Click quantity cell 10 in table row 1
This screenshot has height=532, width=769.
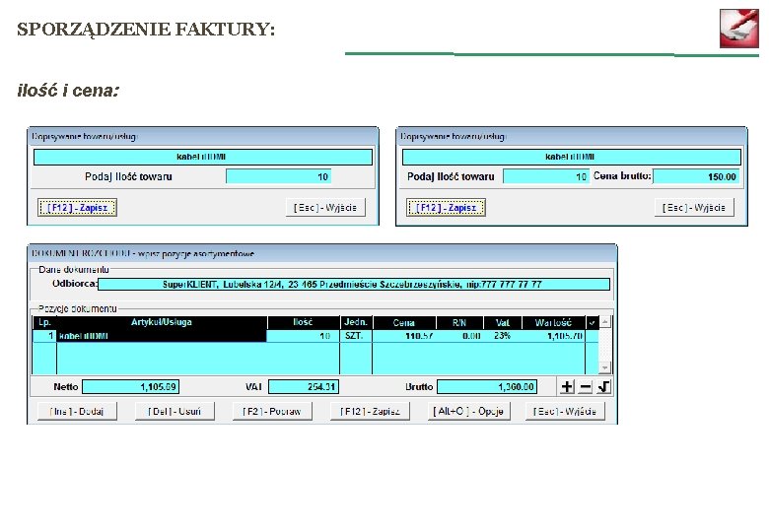click(x=303, y=336)
